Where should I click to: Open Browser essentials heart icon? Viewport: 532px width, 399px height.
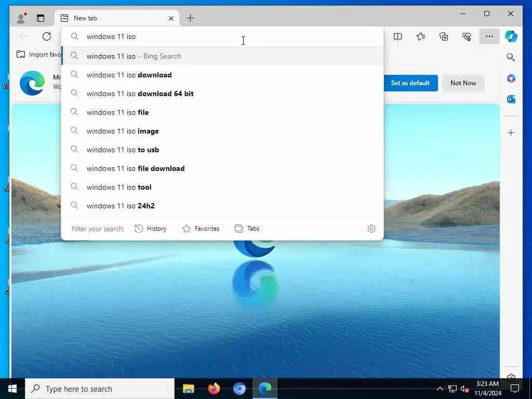click(x=467, y=36)
